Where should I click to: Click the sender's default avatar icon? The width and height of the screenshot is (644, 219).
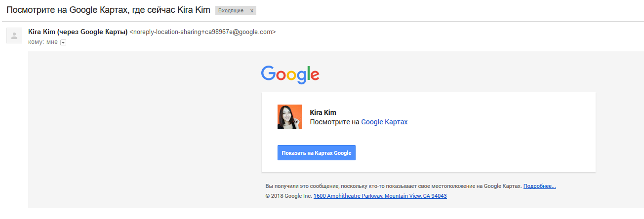(14, 36)
